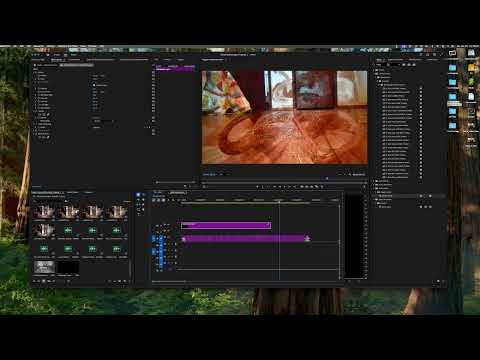Click the Effects panel search field
Image resolution: width=480 pixels, height=360 pixels.
click(x=393, y=65)
